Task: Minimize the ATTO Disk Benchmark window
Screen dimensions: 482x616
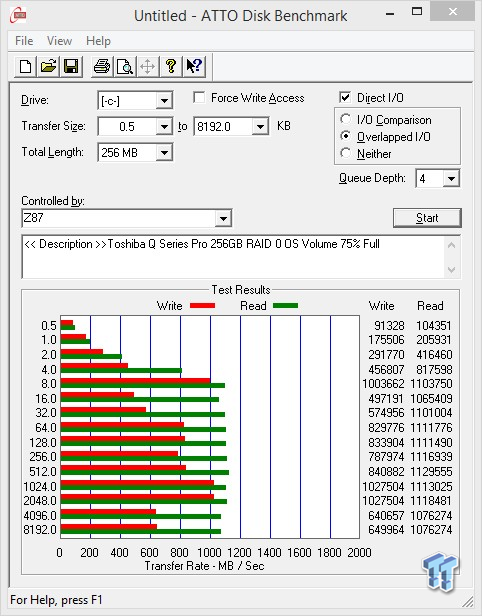Action: point(390,13)
